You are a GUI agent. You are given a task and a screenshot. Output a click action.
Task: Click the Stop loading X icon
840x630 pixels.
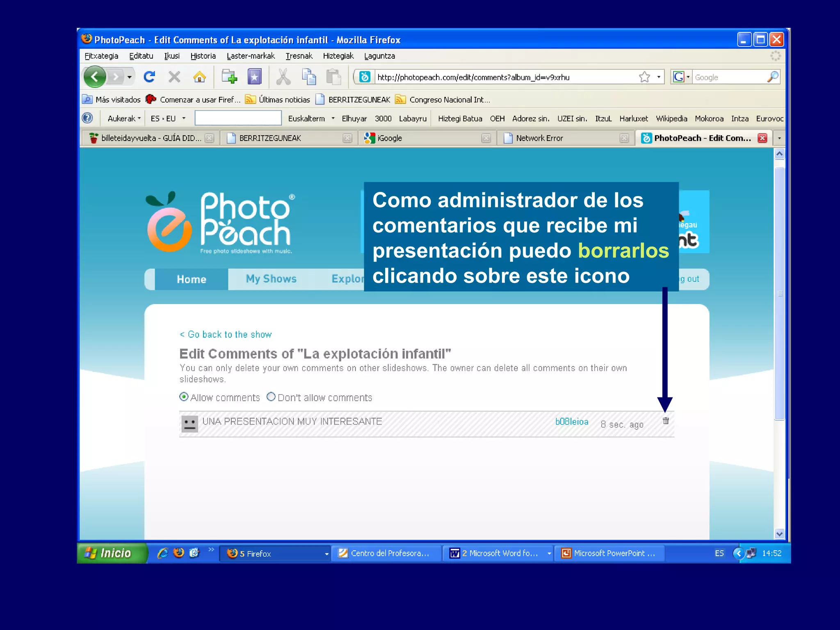(x=174, y=77)
